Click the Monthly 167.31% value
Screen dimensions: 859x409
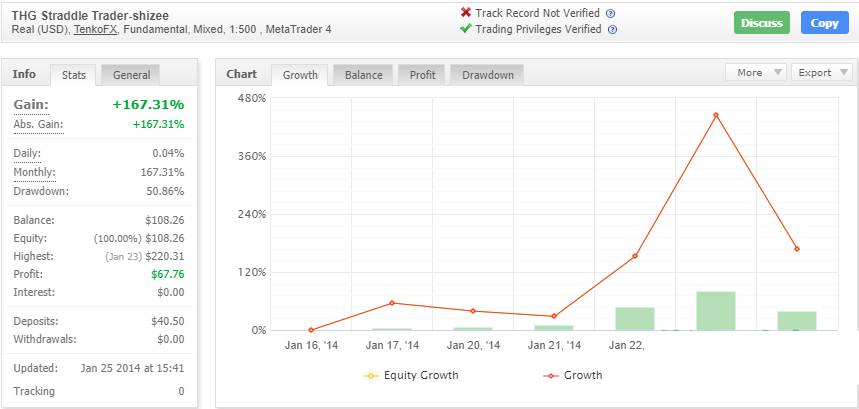(163, 172)
